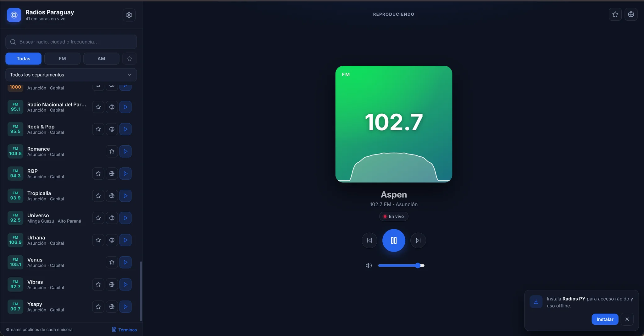The width and height of the screenshot is (644, 336).
Task: Switch to the FM filter tab
Action: point(62,59)
